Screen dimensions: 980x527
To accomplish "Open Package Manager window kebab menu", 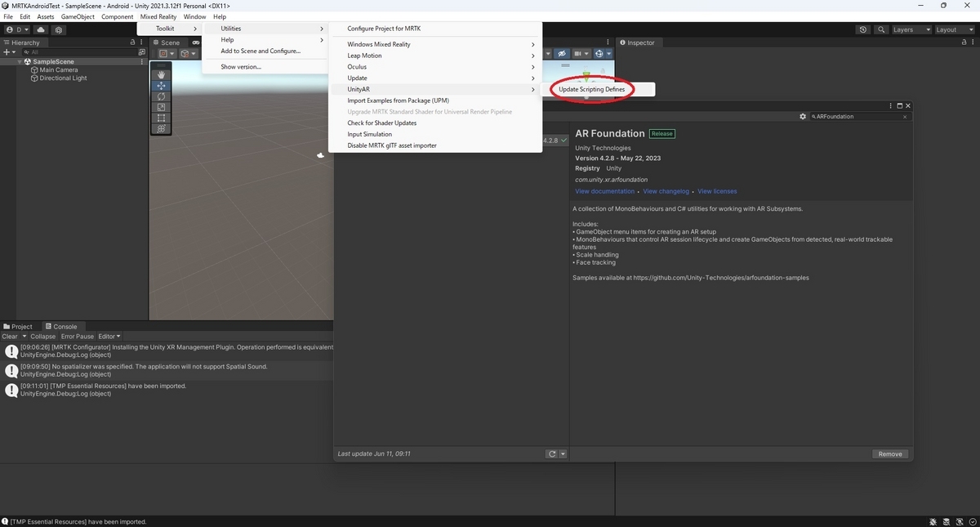I will coord(890,106).
